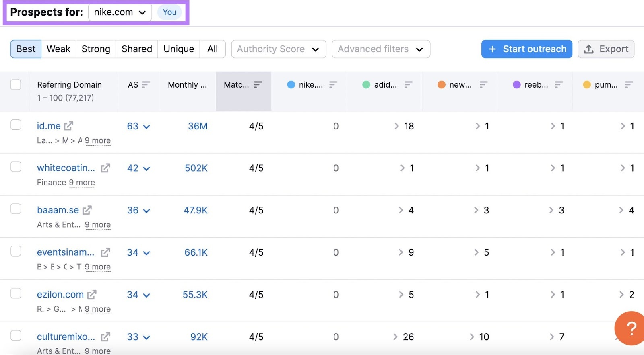Show 9 more categories for whitecoatin...
644x355 pixels.
click(82, 183)
